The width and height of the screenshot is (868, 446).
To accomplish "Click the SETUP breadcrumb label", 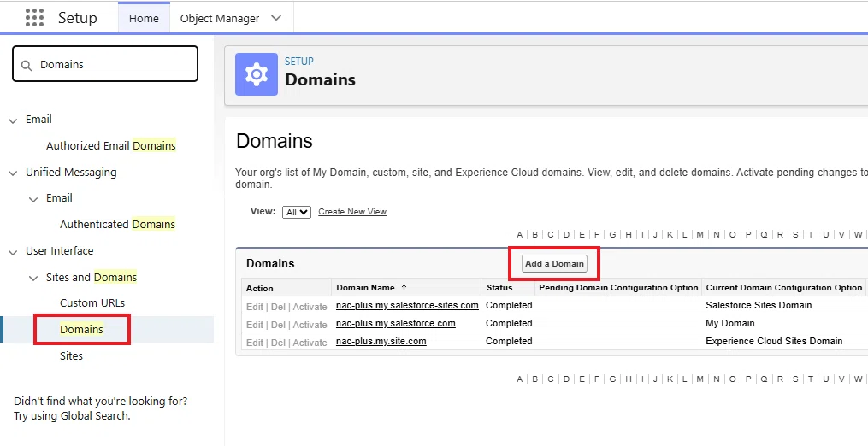I will (299, 62).
